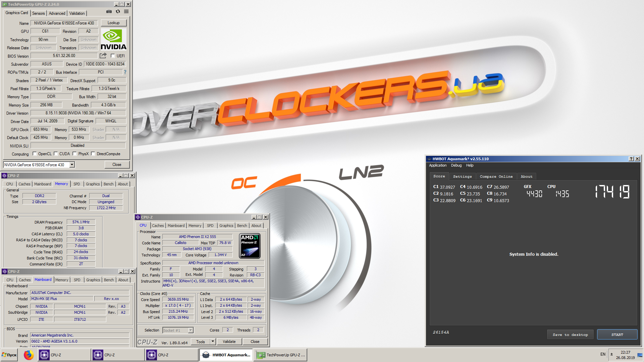Enable the DirectCompute checkbox

(x=93, y=154)
